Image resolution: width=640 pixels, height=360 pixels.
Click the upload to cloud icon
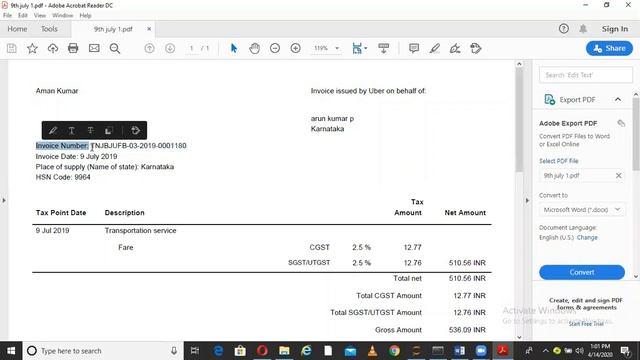click(53, 49)
